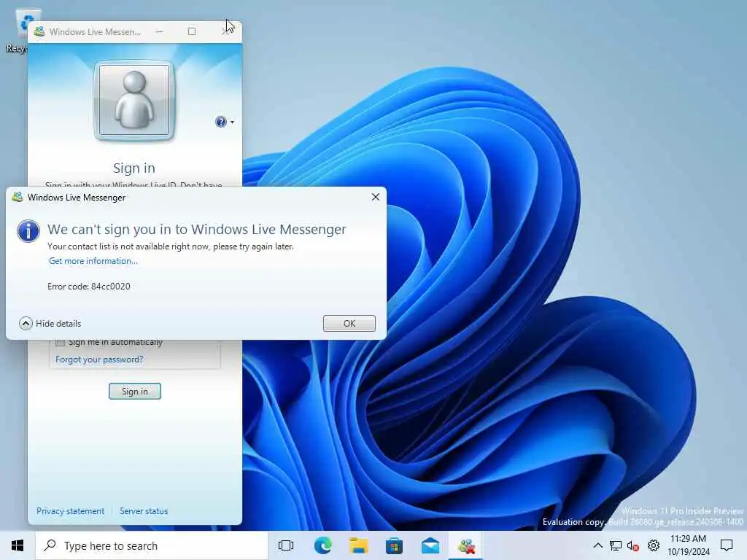
Task: Click the We can't sign you in heading
Action: 197,229
